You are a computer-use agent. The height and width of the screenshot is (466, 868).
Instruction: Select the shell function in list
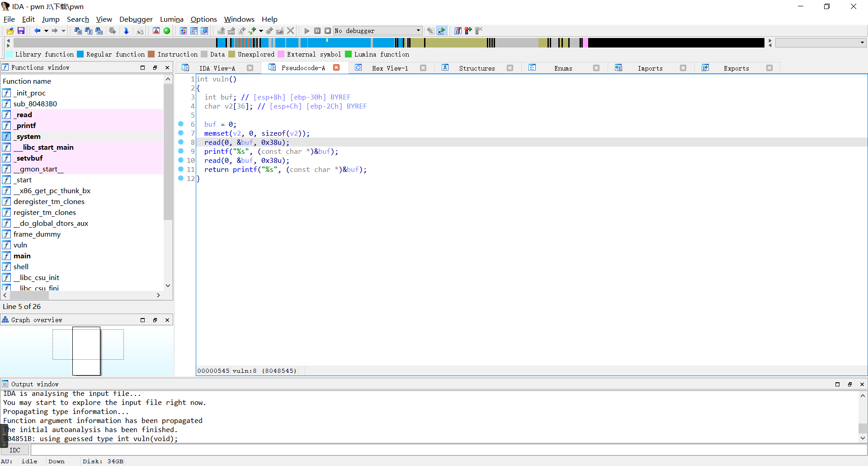coord(21,266)
